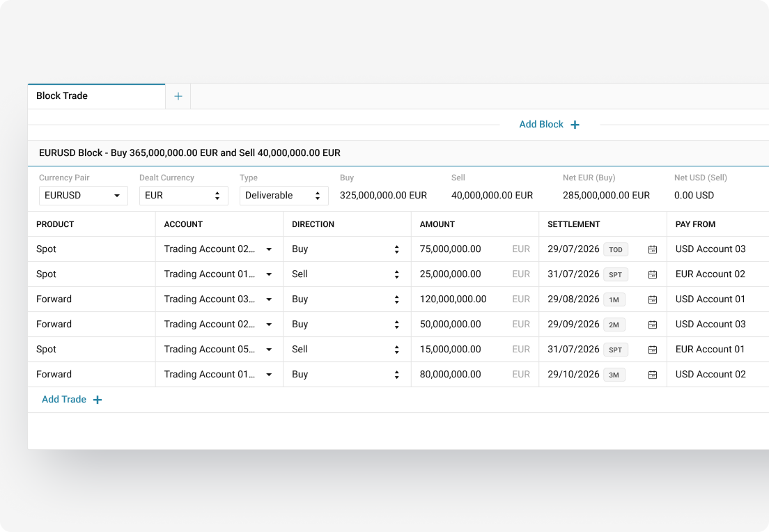Edit the 50,000,000.00 amount field
Screen dimensions: 769x532
(x=475, y=324)
